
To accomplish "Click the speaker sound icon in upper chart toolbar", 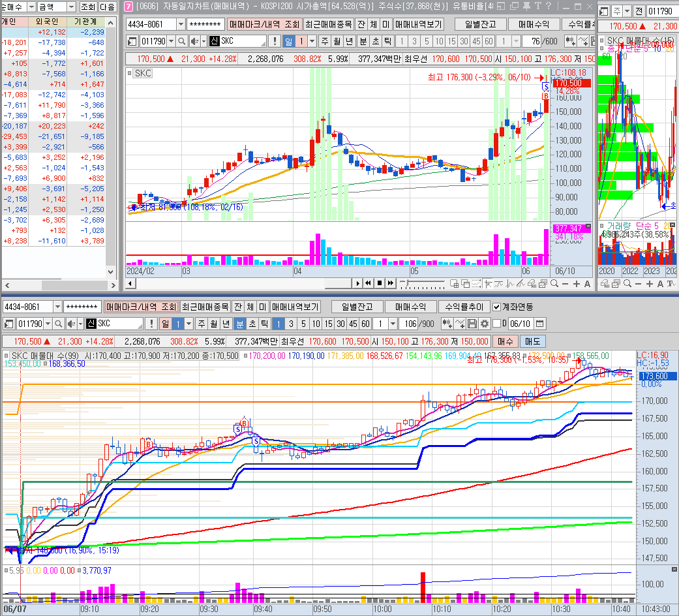I will tap(194, 41).
